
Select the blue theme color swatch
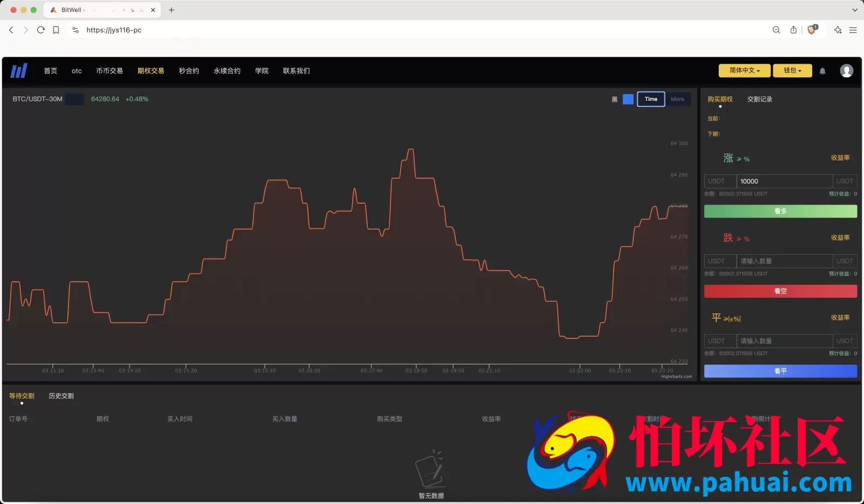pyautogui.click(x=628, y=99)
